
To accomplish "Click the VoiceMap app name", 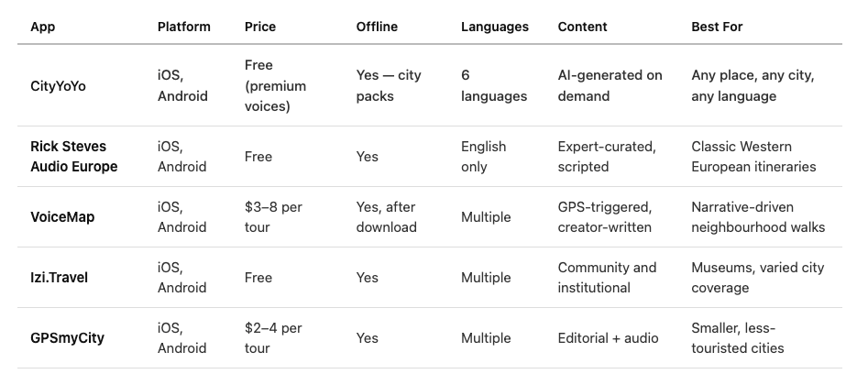I will coord(62,216).
